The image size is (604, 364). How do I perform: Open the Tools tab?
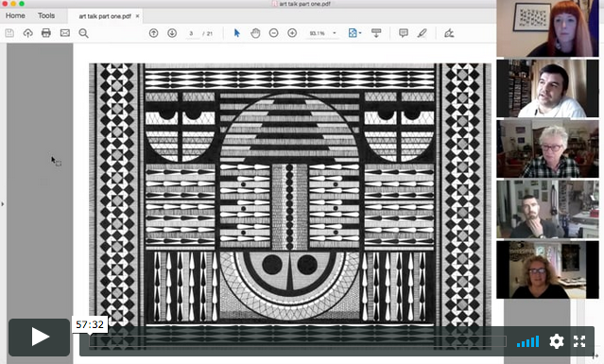[46, 16]
